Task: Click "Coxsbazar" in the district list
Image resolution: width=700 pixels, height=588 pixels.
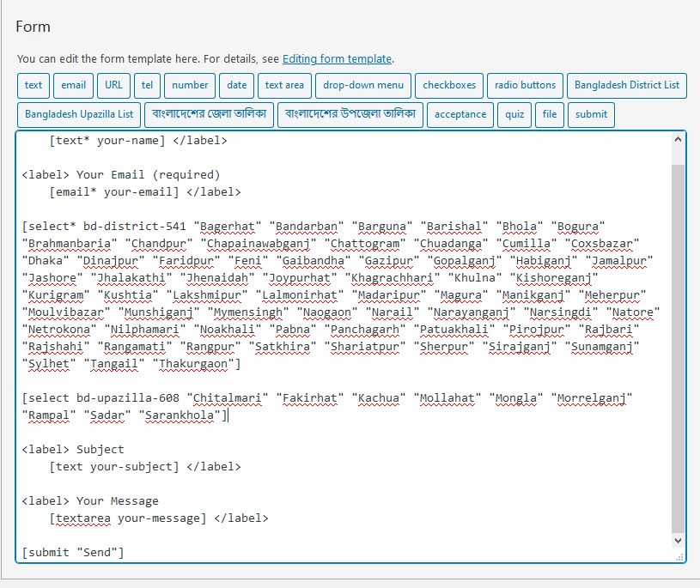Action: click(602, 244)
